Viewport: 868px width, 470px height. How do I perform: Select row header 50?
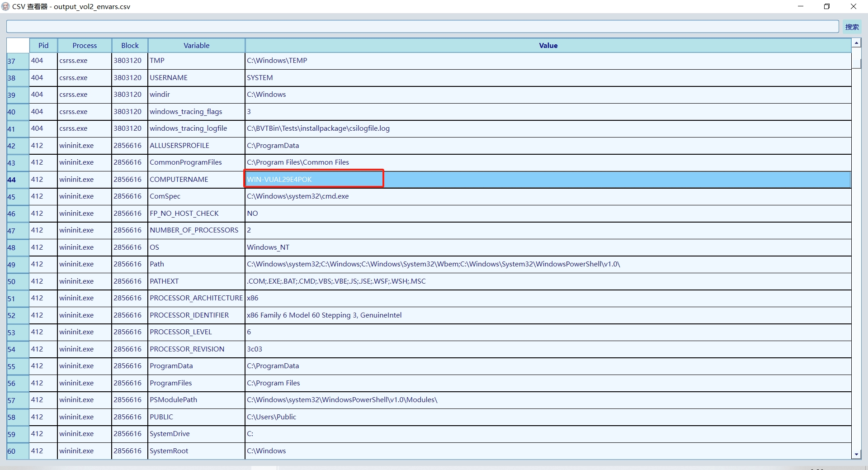click(x=18, y=281)
